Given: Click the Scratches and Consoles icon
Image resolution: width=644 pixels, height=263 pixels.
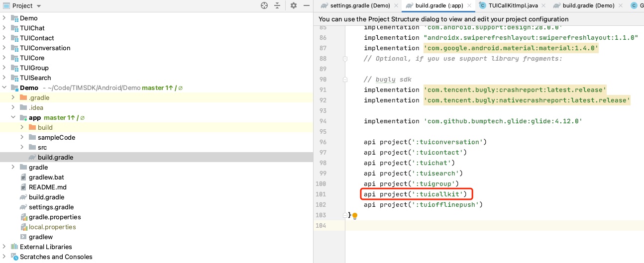Looking at the screenshot, I should (14, 257).
